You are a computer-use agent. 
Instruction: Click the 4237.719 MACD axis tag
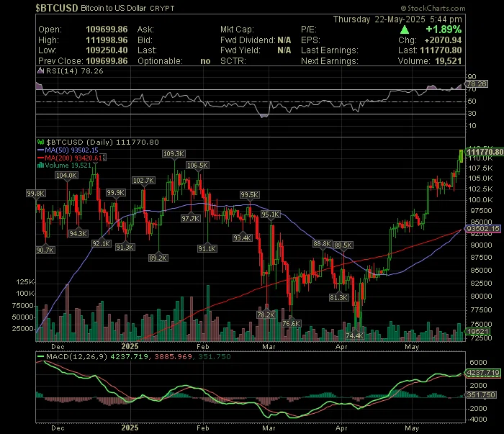point(483,373)
